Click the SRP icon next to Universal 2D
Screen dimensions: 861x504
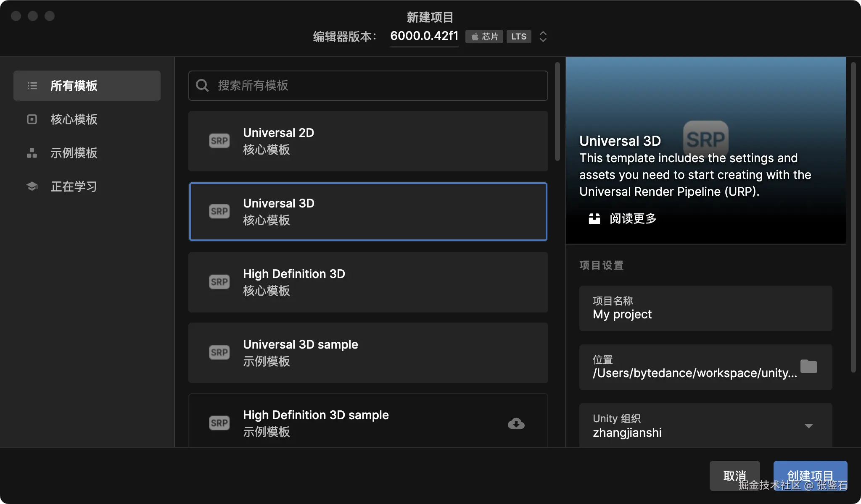[x=219, y=141]
